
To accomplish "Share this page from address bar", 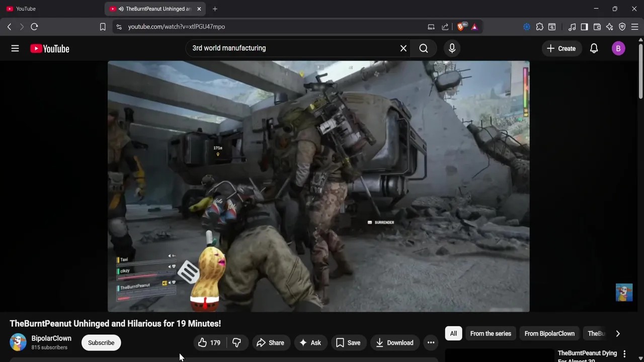I will (445, 27).
